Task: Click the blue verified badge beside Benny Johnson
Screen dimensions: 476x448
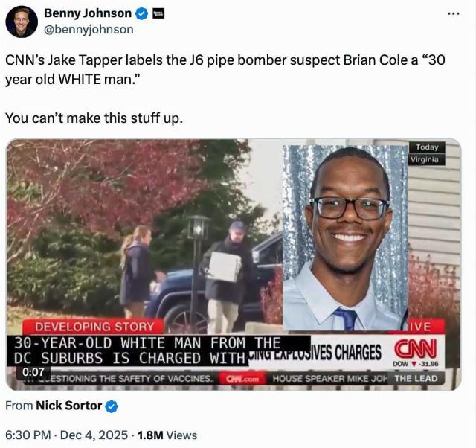Action: pyautogui.click(x=141, y=13)
